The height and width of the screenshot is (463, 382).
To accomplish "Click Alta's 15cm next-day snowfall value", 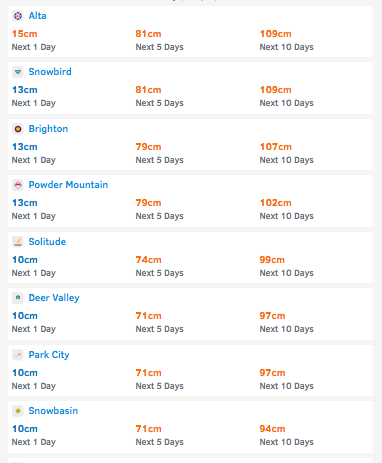I will [25, 34].
